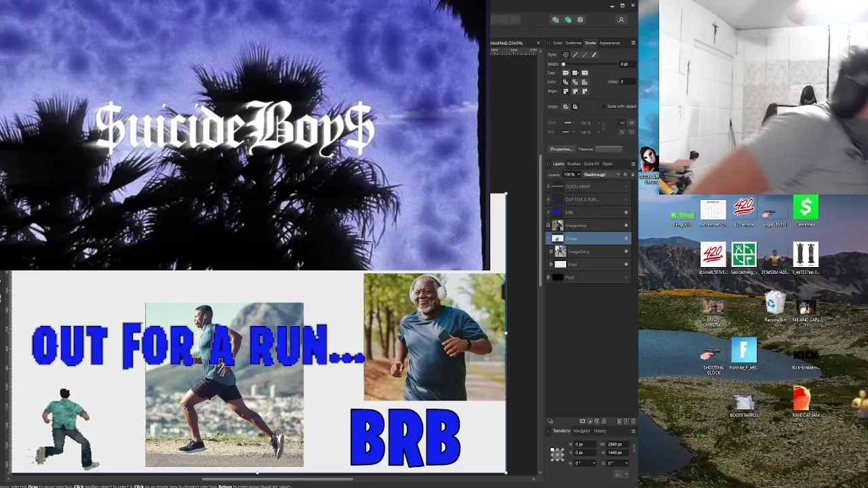Click the Add Pixel Layer icon

[626, 421]
